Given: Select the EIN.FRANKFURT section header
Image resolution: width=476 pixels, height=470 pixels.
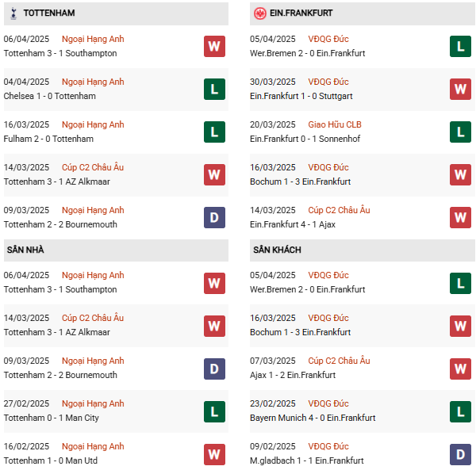Looking at the screenshot, I should point(304,13).
